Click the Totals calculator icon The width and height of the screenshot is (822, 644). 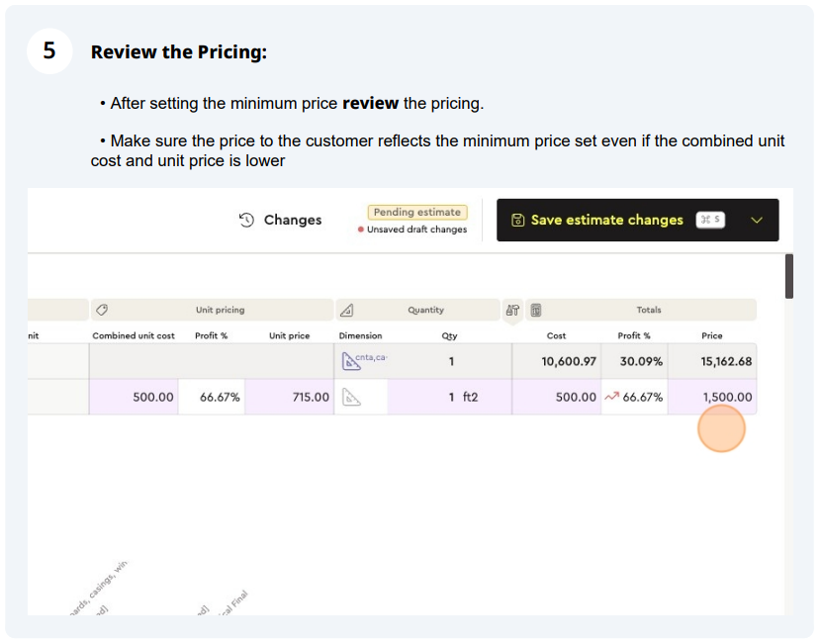pos(536,310)
